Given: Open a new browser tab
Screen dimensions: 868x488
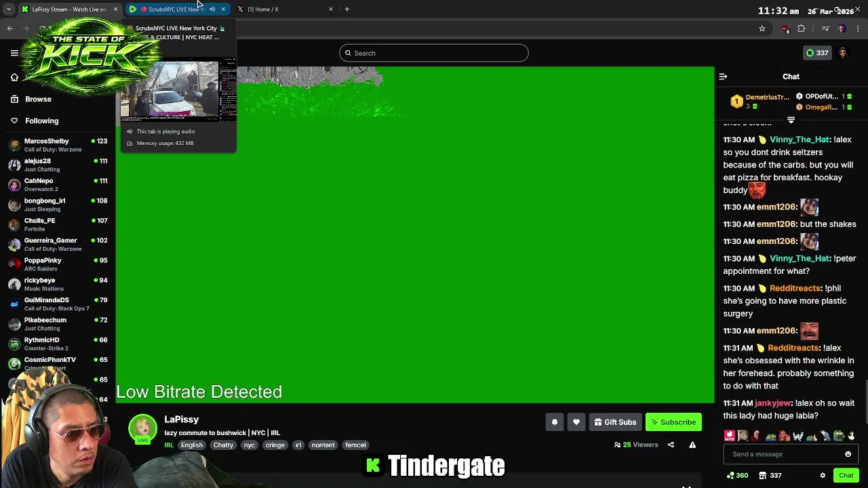Looking at the screenshot, I should point(347,9).
